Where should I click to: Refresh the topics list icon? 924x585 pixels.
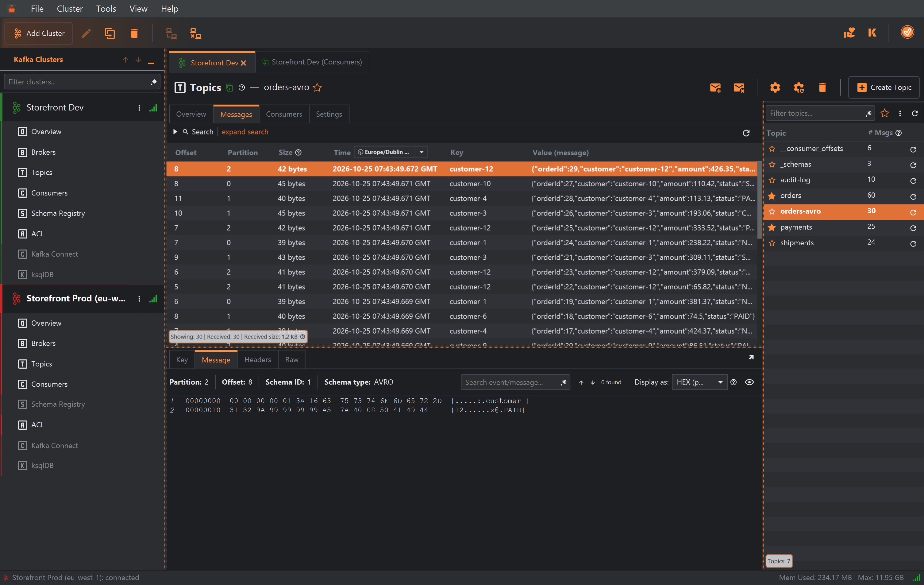915,113
